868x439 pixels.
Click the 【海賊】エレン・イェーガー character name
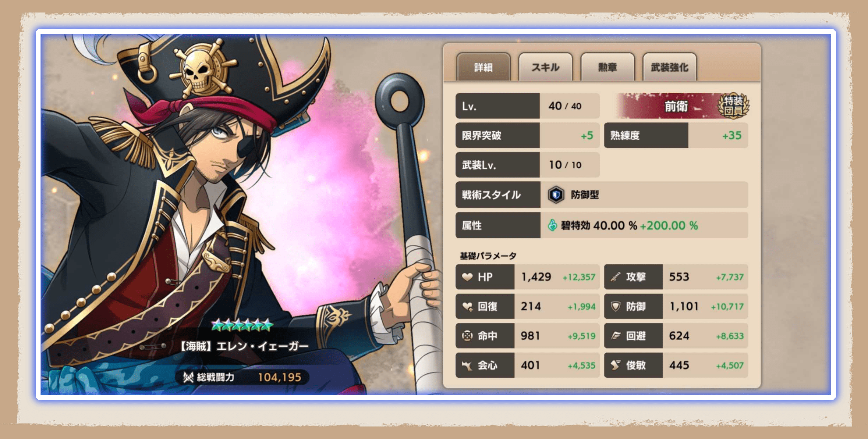pos(243,346)
